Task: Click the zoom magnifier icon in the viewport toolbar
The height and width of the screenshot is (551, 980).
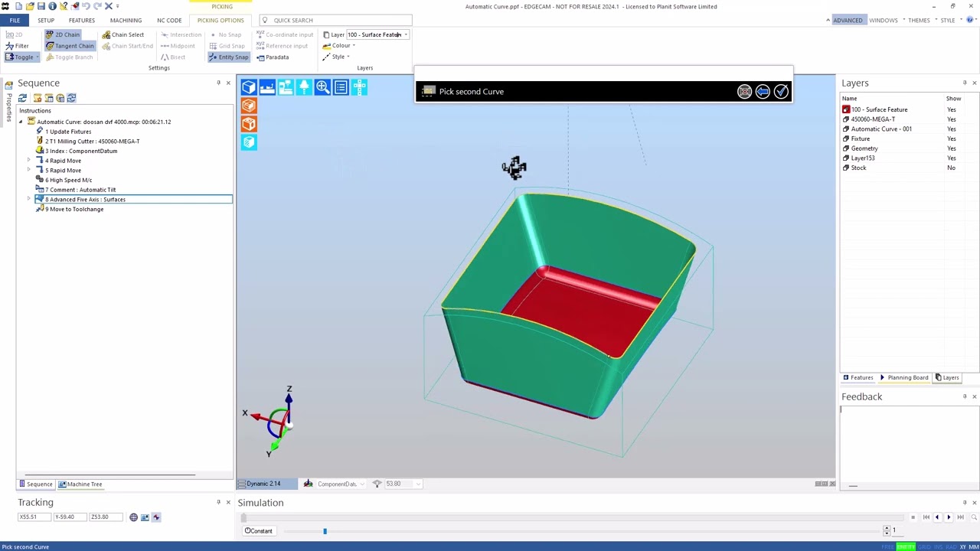Action: click(x=322, y=88)
